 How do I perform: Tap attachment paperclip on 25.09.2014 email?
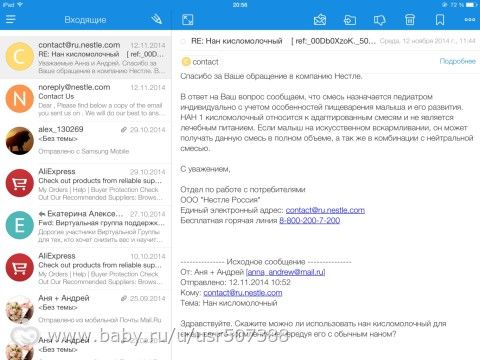(x=123, y=298)
